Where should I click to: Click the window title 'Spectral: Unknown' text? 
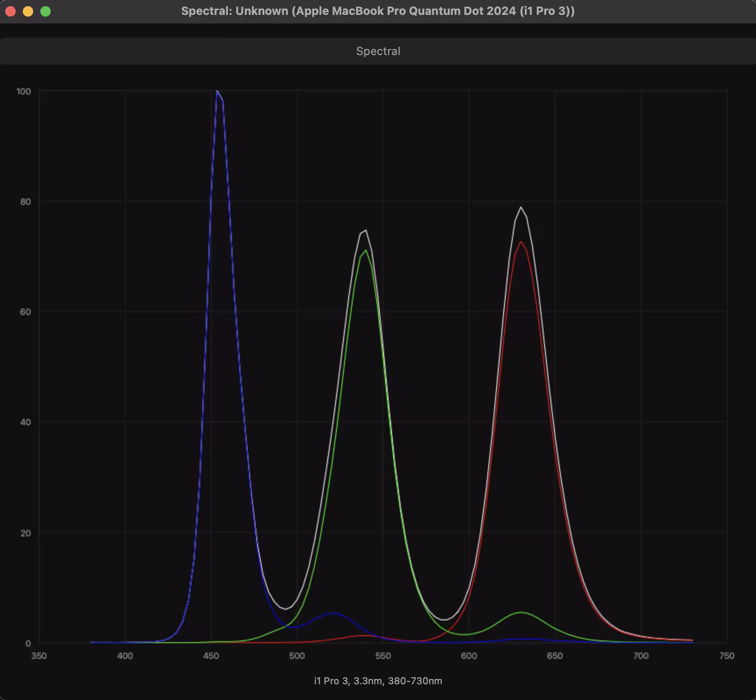point(234,11)
